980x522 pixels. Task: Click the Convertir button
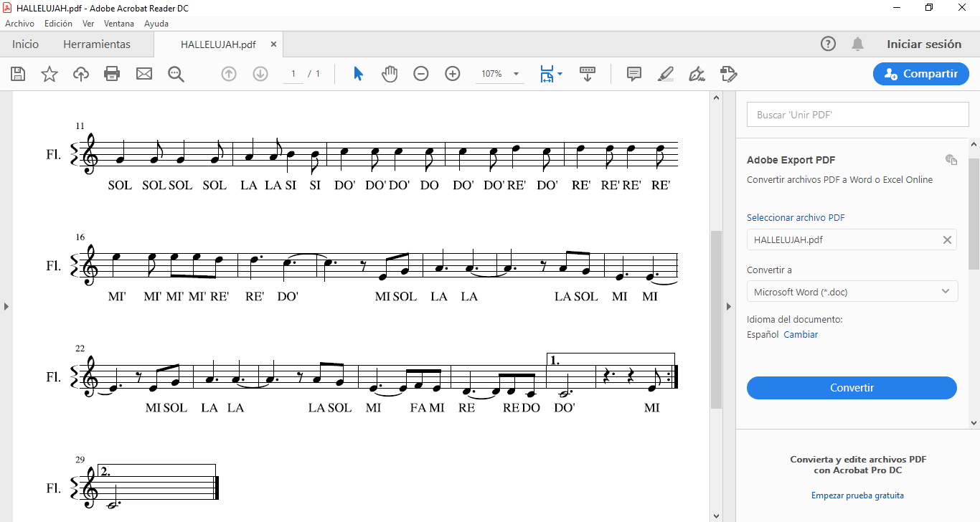point(852,388)
